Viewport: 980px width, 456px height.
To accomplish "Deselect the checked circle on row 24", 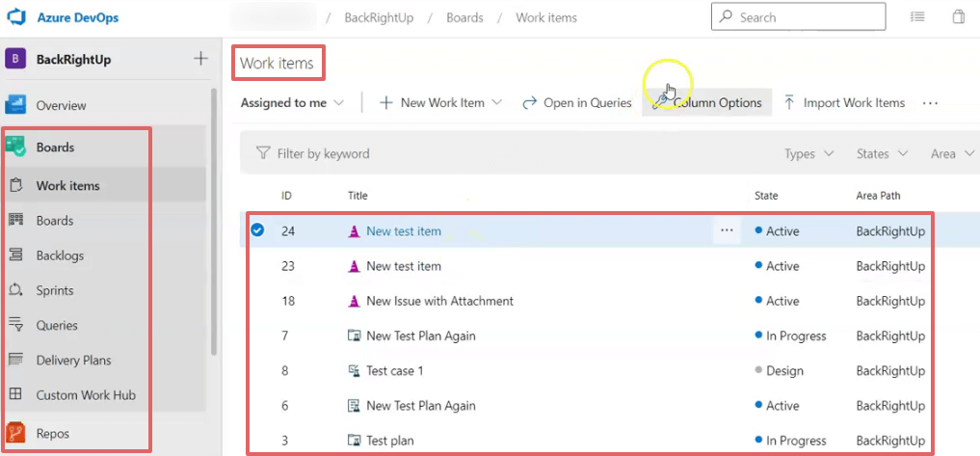I will point(257,230).
